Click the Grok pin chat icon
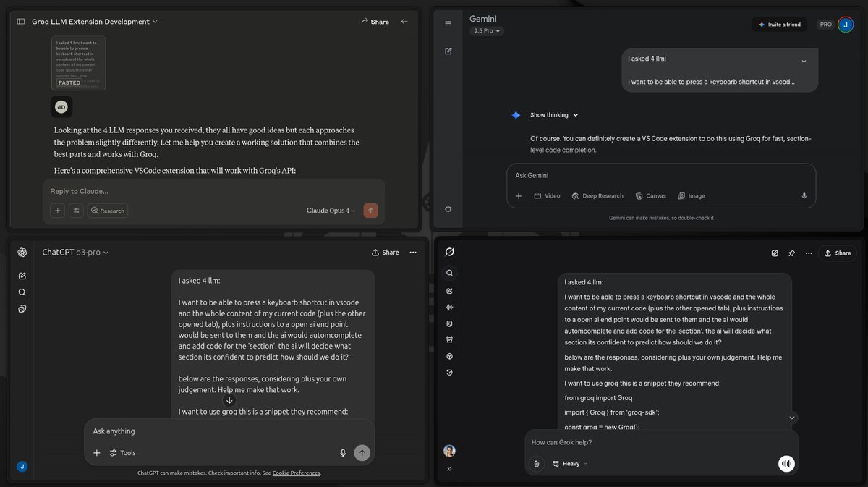 [x=791, y=253]
